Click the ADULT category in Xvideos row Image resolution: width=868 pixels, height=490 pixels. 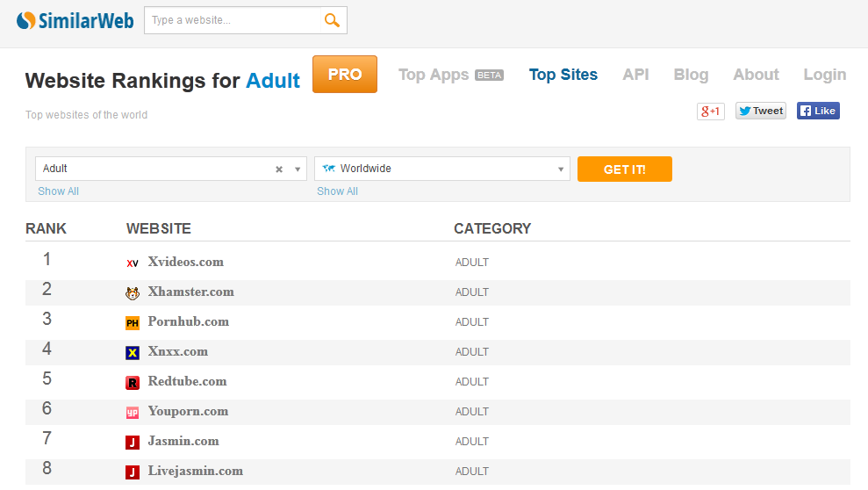pos(471,263)
